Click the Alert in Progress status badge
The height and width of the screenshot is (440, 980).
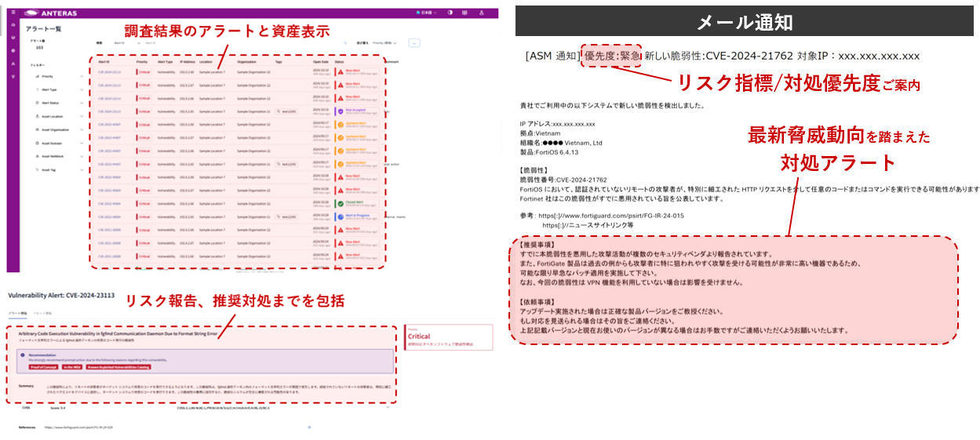355,216
